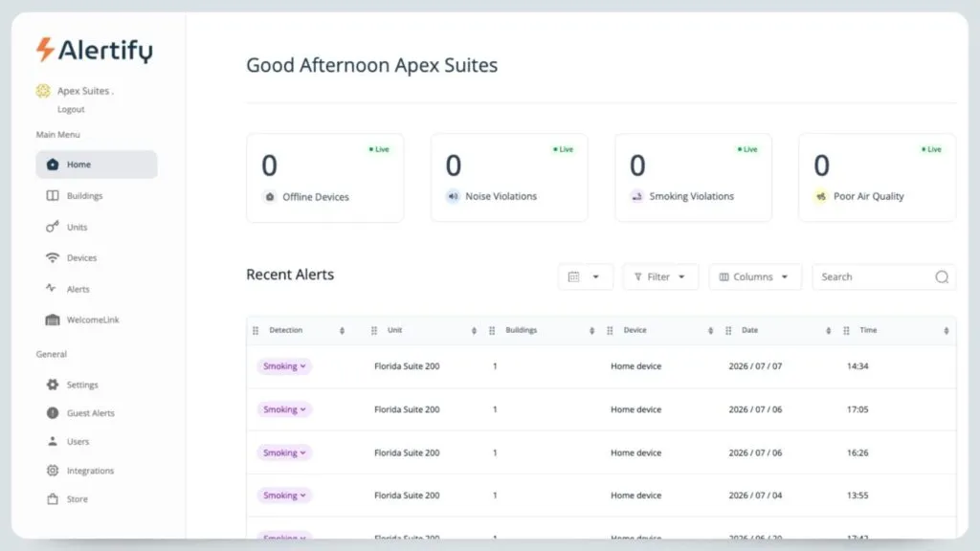Click the Home icon in the sidebar

[x=53, y=165]
